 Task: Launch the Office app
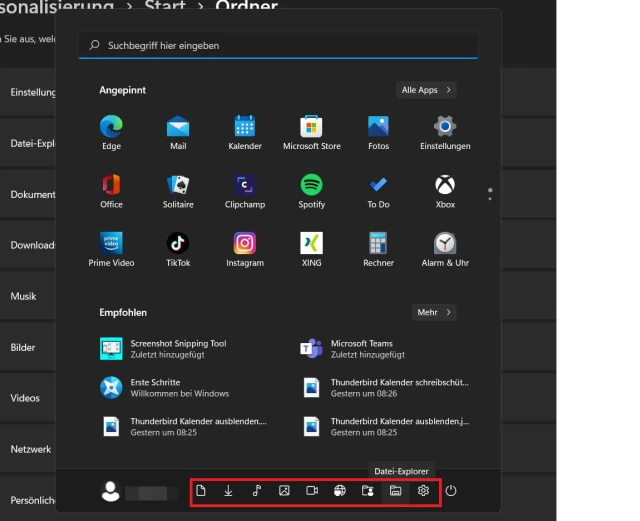coord(111,191)
